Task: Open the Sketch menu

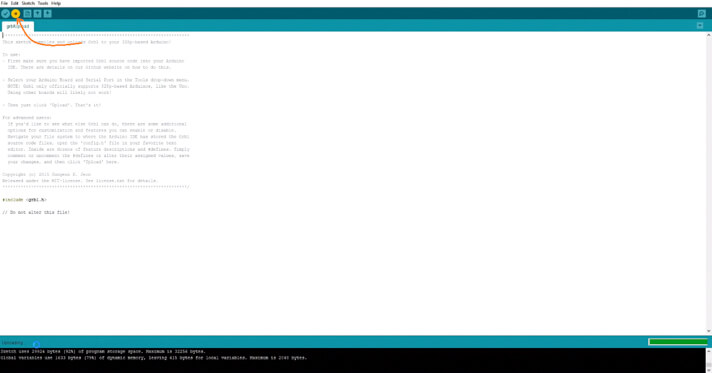Action: (x=28, y=3)
